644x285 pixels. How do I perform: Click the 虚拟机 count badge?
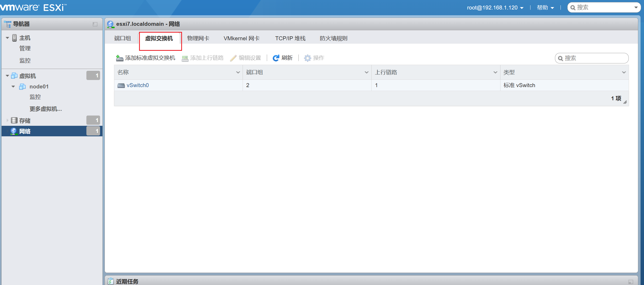coord(93,76)
